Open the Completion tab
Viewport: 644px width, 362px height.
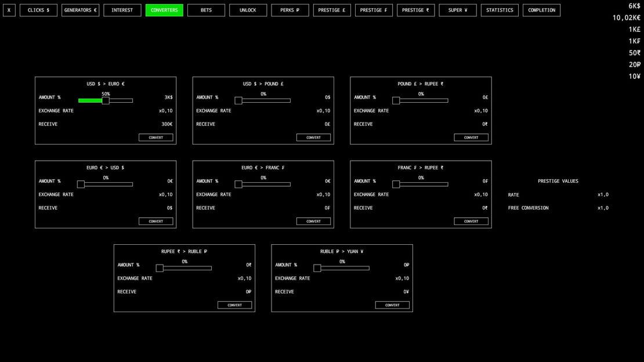click(x=541, y=10)
